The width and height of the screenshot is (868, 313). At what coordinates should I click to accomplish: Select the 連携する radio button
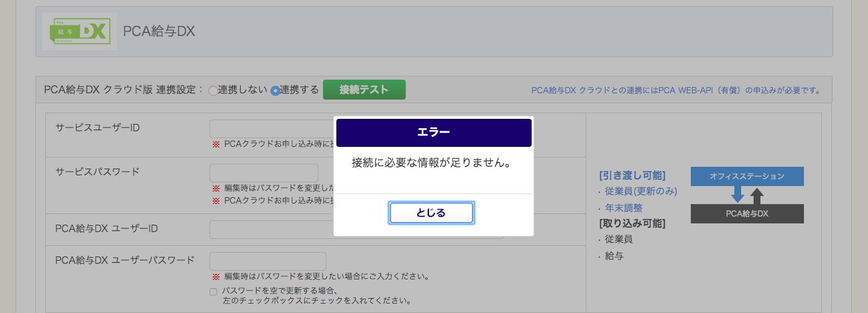(275, 91)
